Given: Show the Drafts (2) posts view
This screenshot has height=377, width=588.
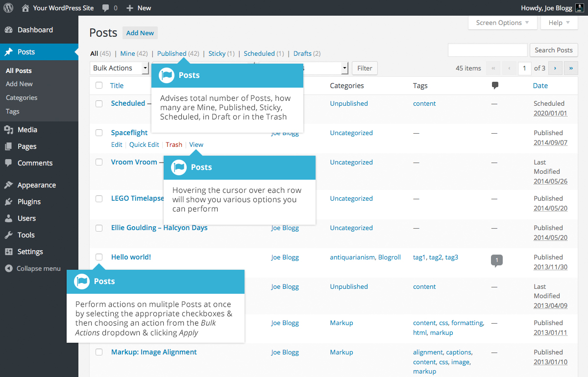Looking at the screenshot, I should click(307, 53).
